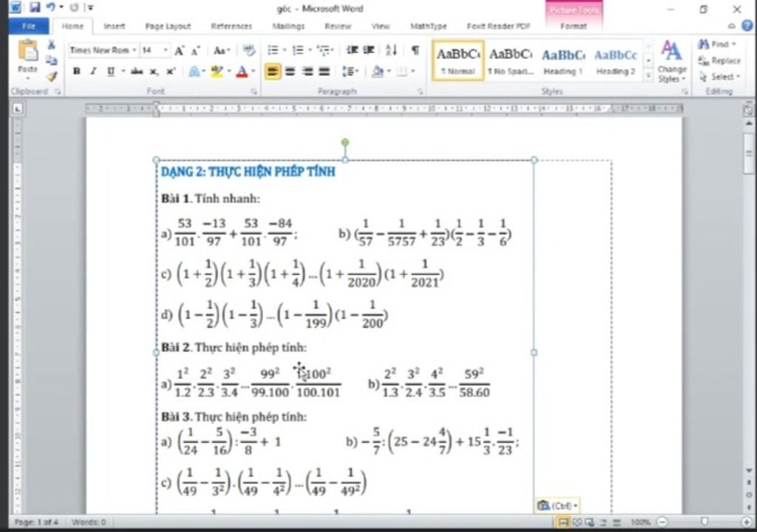Select Align Text Right
Image resolution: width=757 pixels, height=532 pixels.
tap(308, 72)
